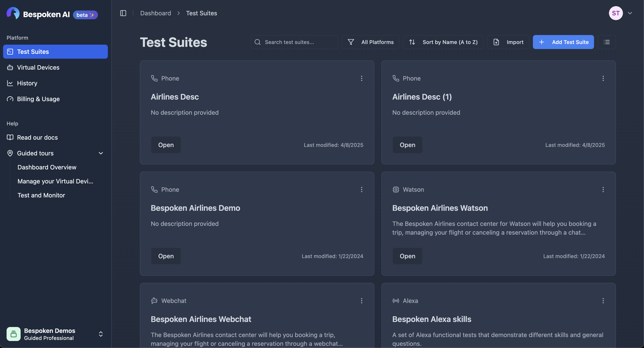Select Virtual Devices in the sidebar

click(37, 67)
